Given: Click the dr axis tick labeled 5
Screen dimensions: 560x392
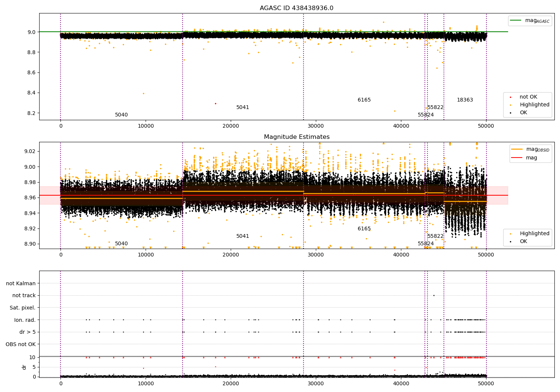Looking at the screenshot, I should (x=34, y=367).
